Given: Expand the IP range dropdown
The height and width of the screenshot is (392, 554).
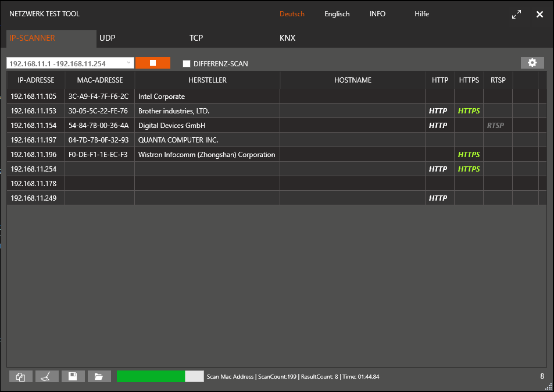Looking at the screenshot, I should click(x=128, y=63).
